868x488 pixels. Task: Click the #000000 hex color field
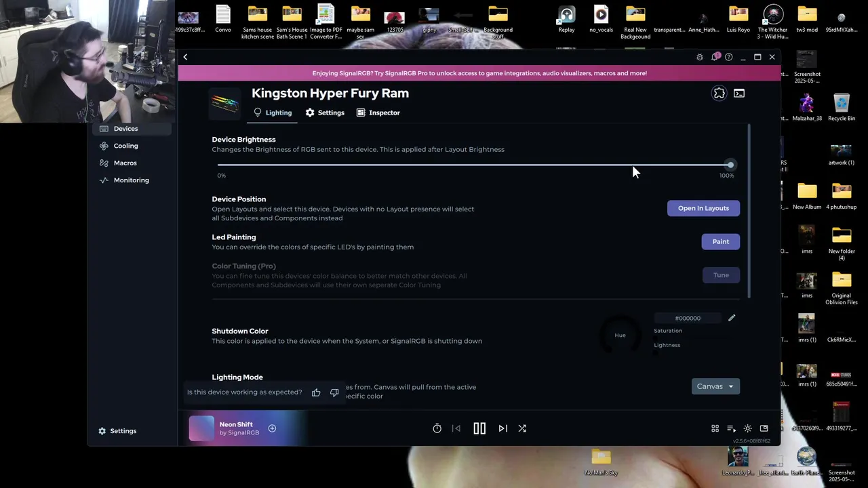coord(688,318)
